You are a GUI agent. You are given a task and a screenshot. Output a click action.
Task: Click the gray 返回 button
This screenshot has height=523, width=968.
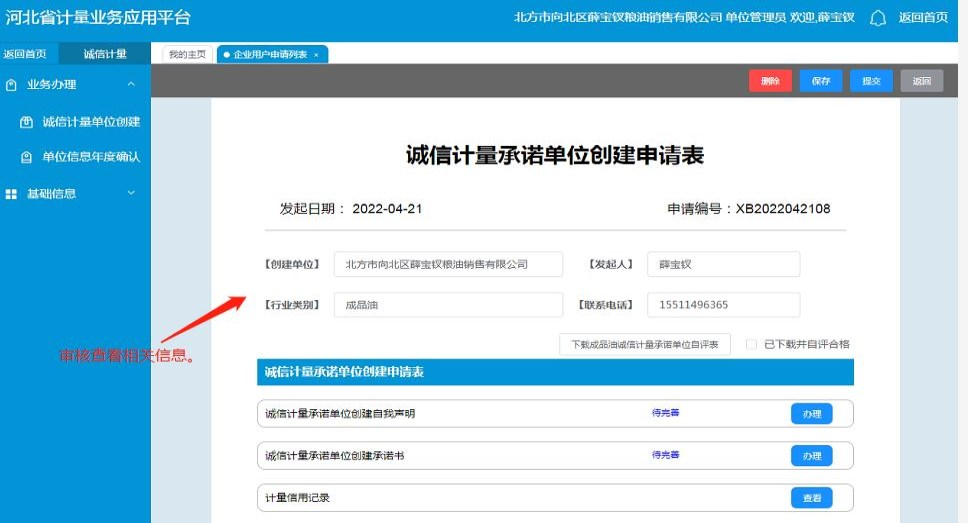click(921, 81)
